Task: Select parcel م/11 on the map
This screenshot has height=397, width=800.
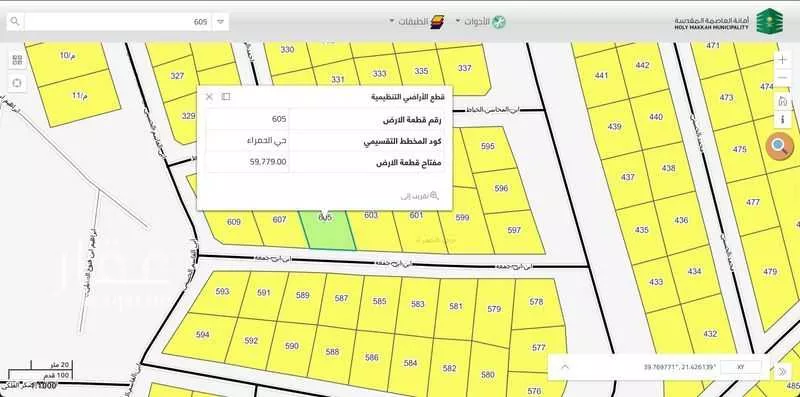Action: [x=80, y=96]
